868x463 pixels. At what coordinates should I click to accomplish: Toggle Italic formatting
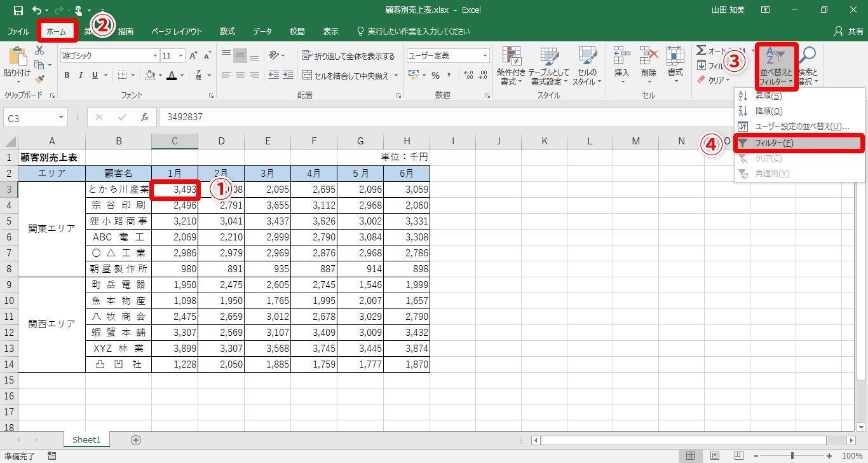click(x=81, y=75)
